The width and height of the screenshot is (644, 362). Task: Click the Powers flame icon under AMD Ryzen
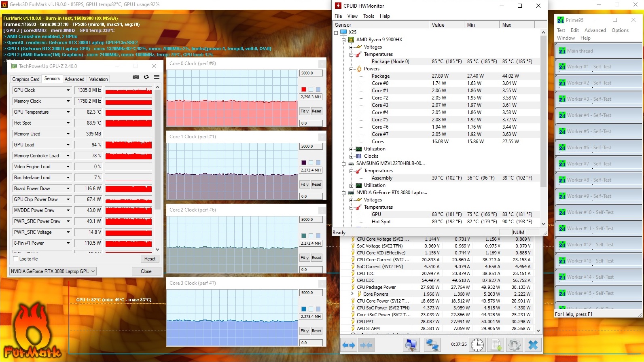pos(359,69)
